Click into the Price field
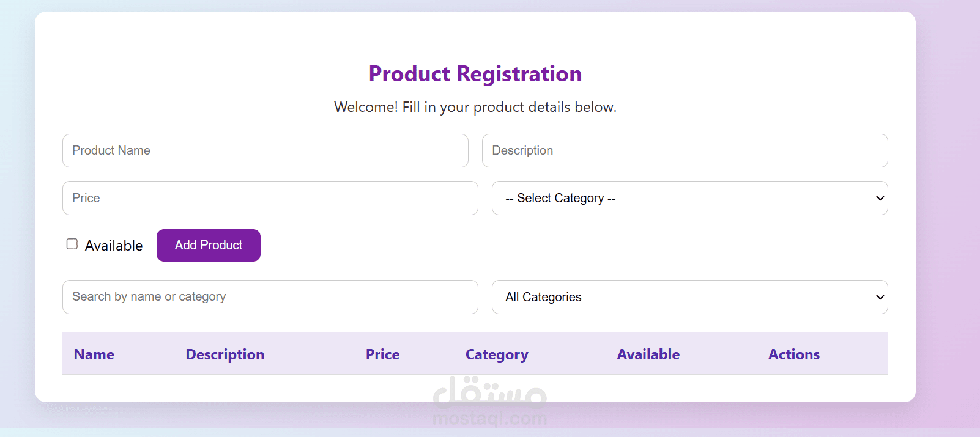Viewport: 980px width, 437px height. pyautogui.click(x=270, y=198)
